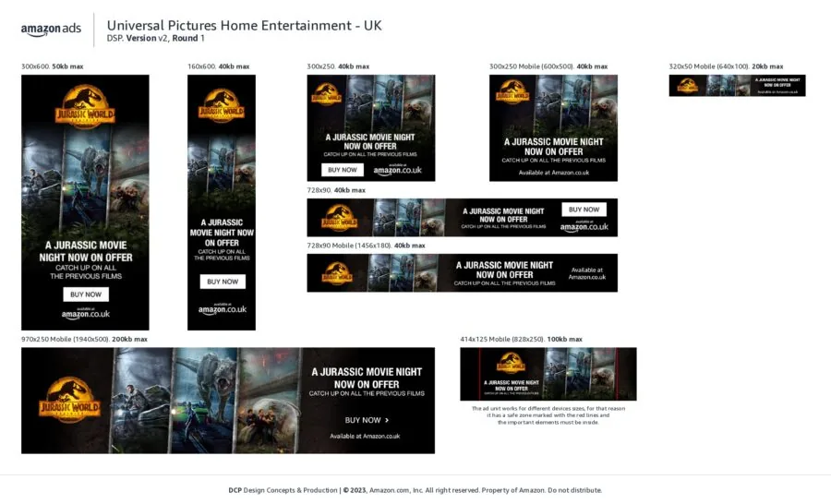Viewport: 831px width, 504px height.
Task: Click the '320x50 Mobile (640x100)' label
Action: click(709, 66)
